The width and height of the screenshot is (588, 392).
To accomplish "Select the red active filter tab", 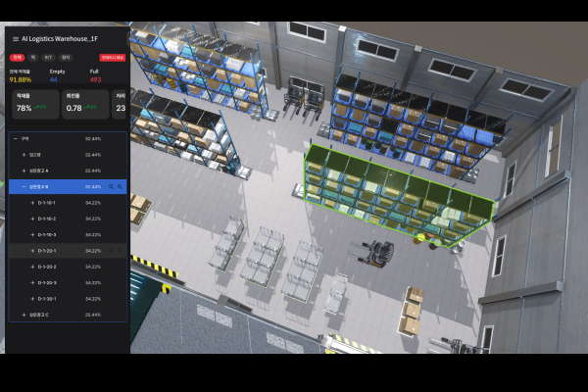I will pyautogui.click(x=17, y=58).
